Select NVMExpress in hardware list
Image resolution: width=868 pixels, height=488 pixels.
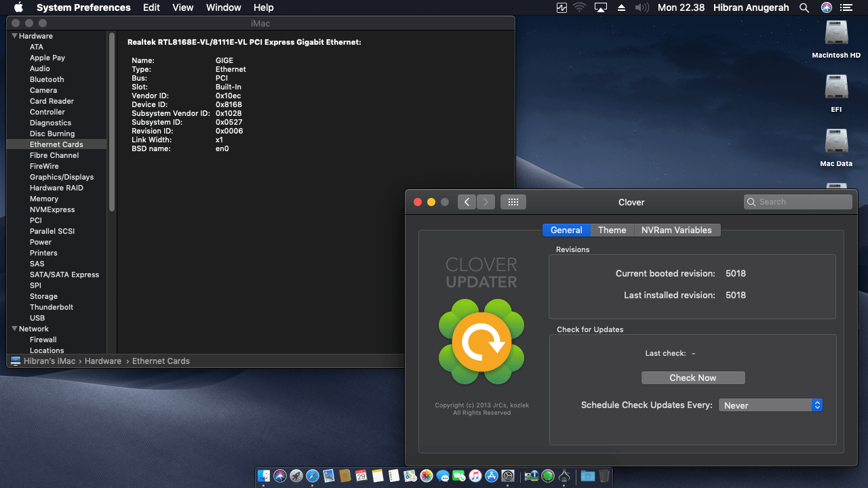coord(52,209)
